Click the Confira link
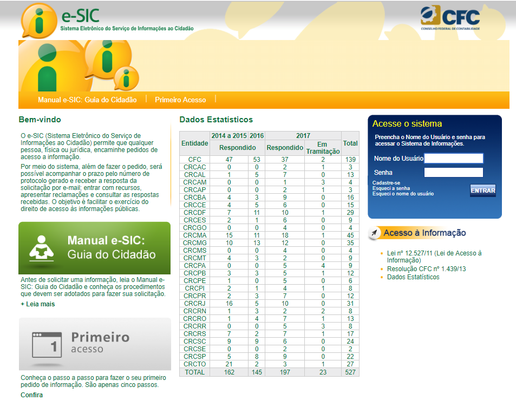This screenshot has width=516, height=420. coord(31,395)
